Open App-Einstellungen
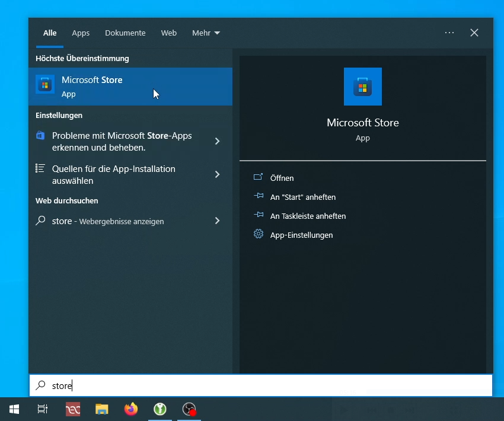 [301, 235]
